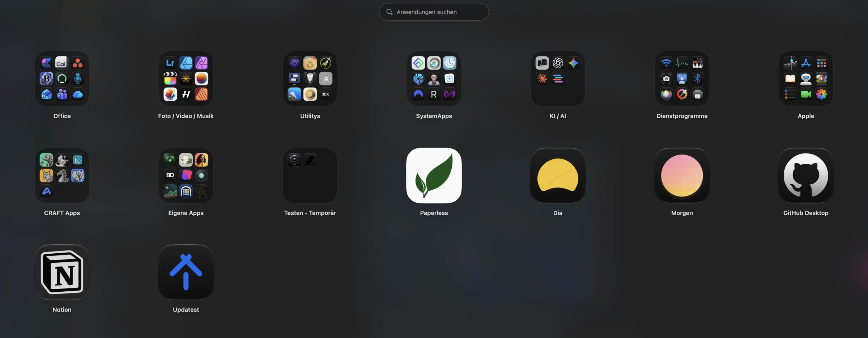Open the CRAFT Apps folder
The width and height of the screenshot is (868, 338).
(x=62, y=176)
